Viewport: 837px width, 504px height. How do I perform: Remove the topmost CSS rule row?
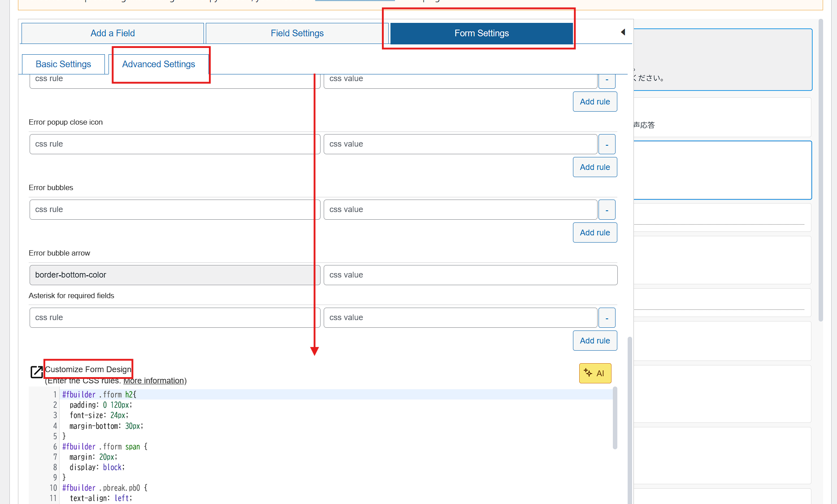607,81
